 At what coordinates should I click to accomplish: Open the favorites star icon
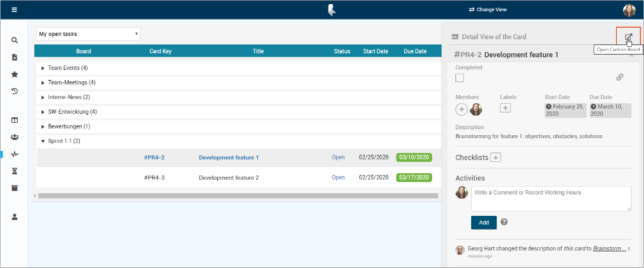click(x=15, y=75)
